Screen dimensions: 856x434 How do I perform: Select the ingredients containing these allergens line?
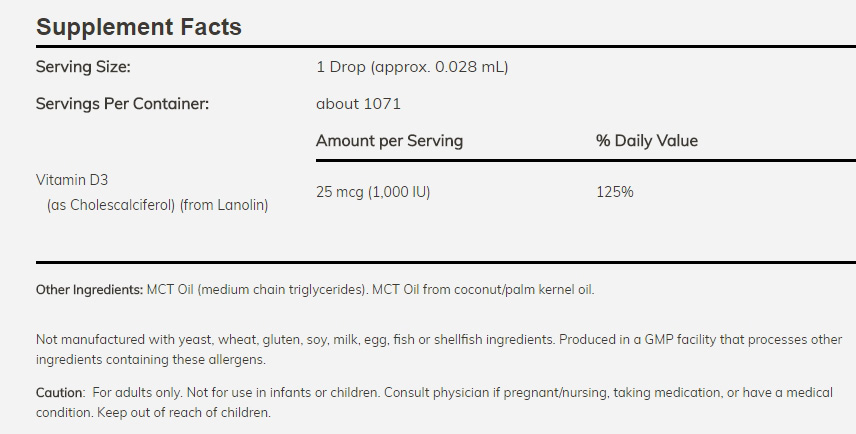pos(151,360)
